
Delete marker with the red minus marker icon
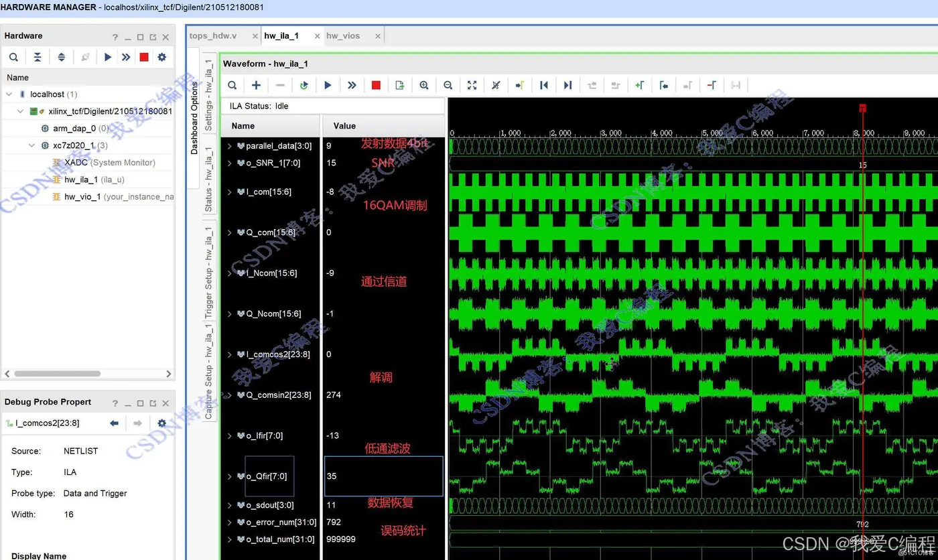click(x=712, y=85)
